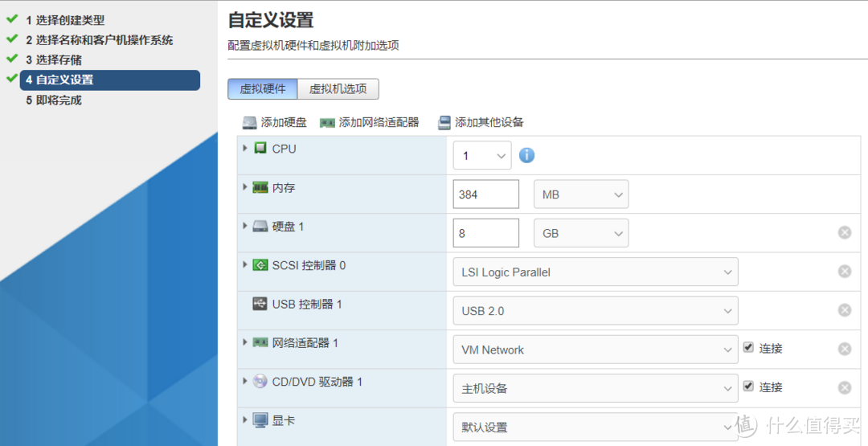Click the SCSI 控制器 0 icon
This screenshot has height=446, width=868.
point(260,265)
